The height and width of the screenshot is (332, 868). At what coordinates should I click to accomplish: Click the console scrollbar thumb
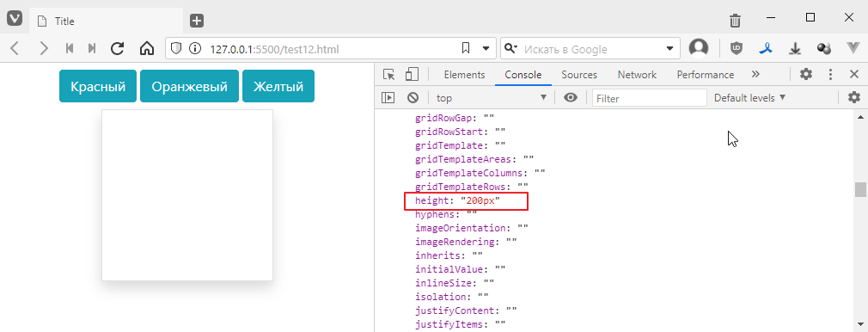(x=860, y=189)
